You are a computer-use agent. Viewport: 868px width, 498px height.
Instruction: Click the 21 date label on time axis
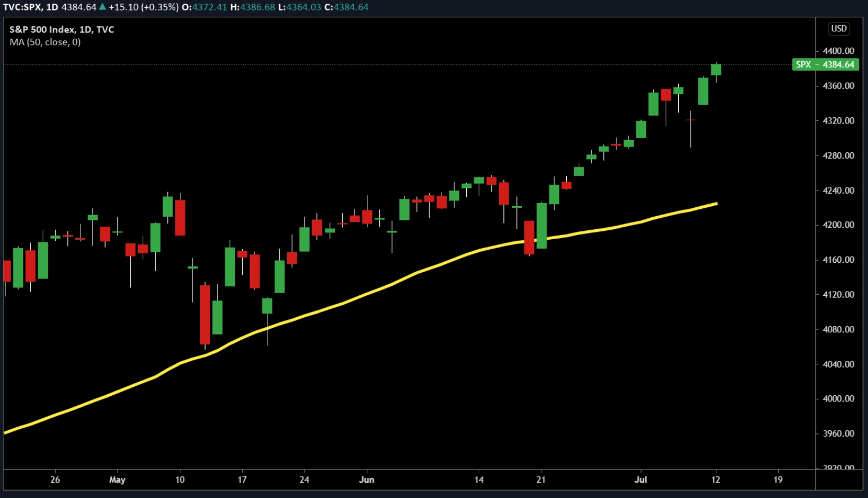coord(541,479)
